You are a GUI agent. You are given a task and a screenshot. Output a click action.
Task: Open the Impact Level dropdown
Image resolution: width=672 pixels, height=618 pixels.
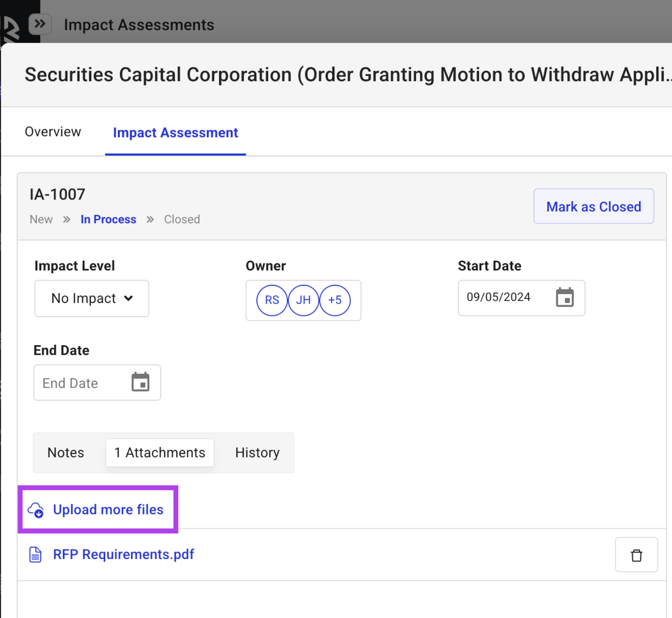pos(92,298)
